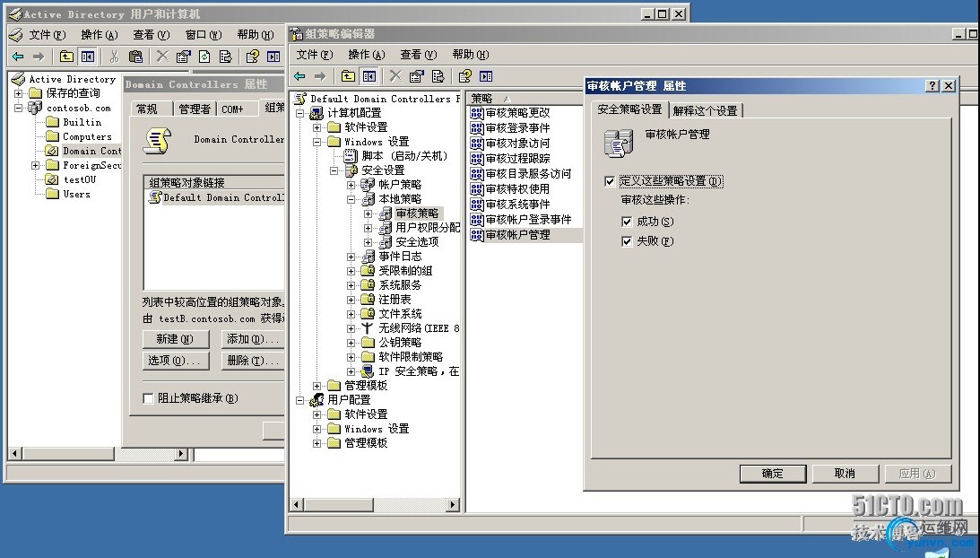Click Forward arrow in Group Policy Editor toolbar

pyautogui.click(x=321, y=76)
